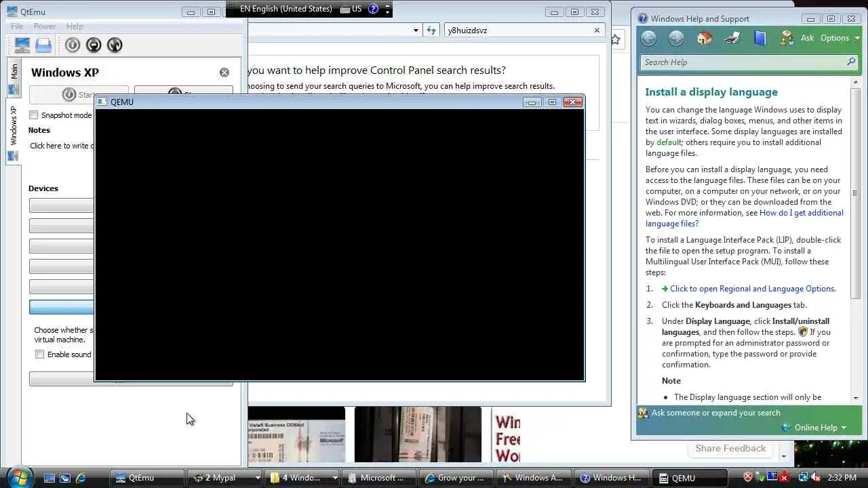This screenshot has height=488, width=868.
Task: Clear the y8huizdsvz search box text
Action: click(597, 30)
